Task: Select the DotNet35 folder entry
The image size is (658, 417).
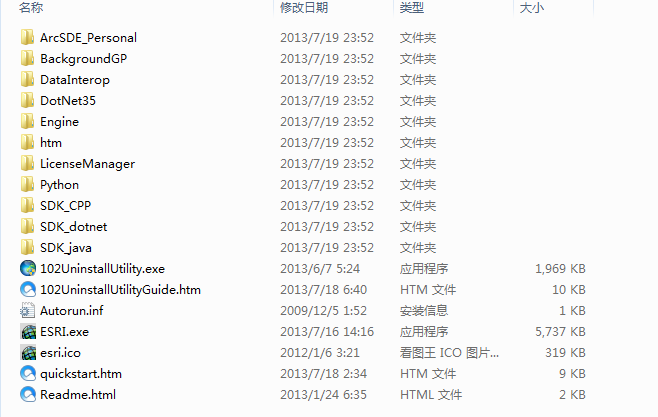Action: point(68,101)
